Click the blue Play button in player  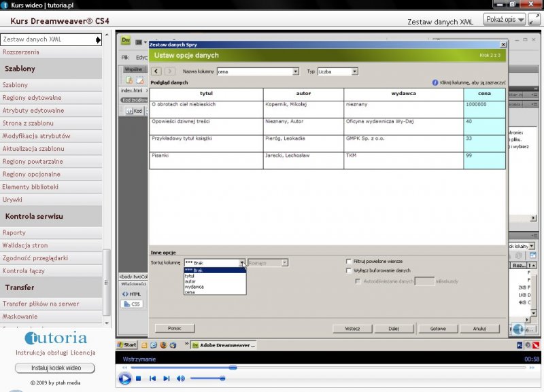124,378
